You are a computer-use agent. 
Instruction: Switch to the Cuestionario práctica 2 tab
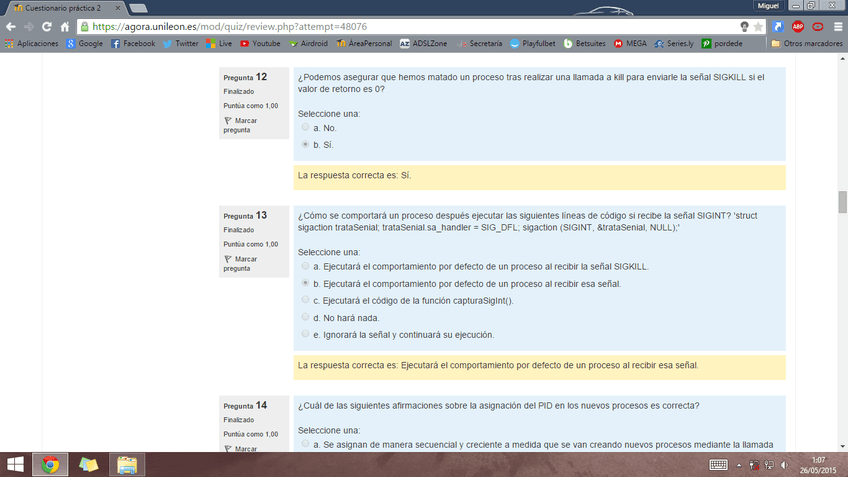point(62,8)
